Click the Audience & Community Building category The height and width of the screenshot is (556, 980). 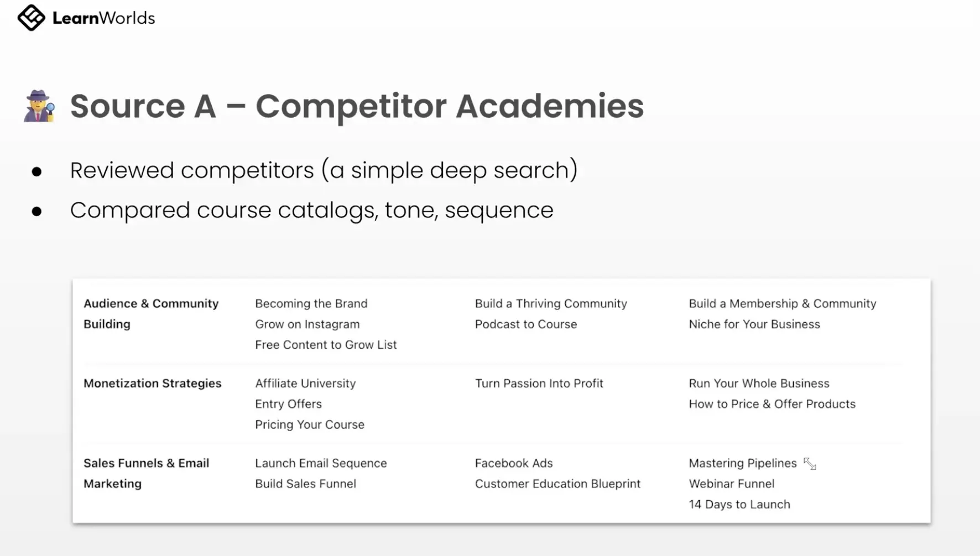[151, 313]
